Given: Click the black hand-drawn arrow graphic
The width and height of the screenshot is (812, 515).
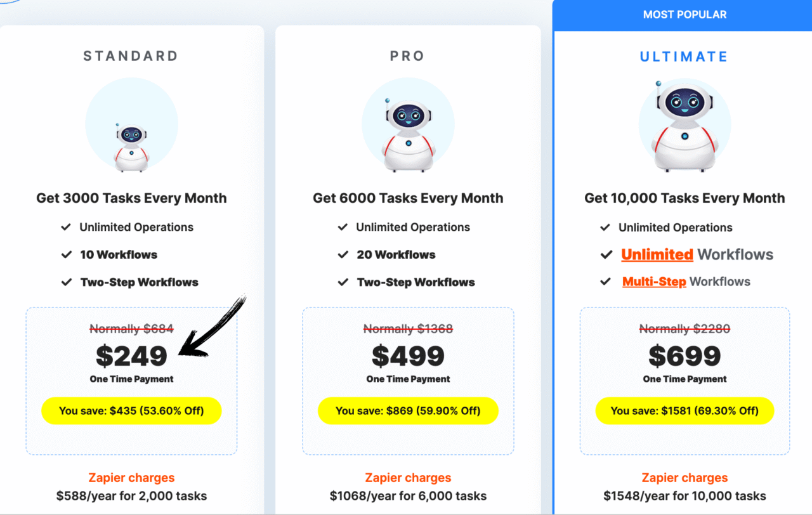Looking at the screenshot, I should coord(213,326).
